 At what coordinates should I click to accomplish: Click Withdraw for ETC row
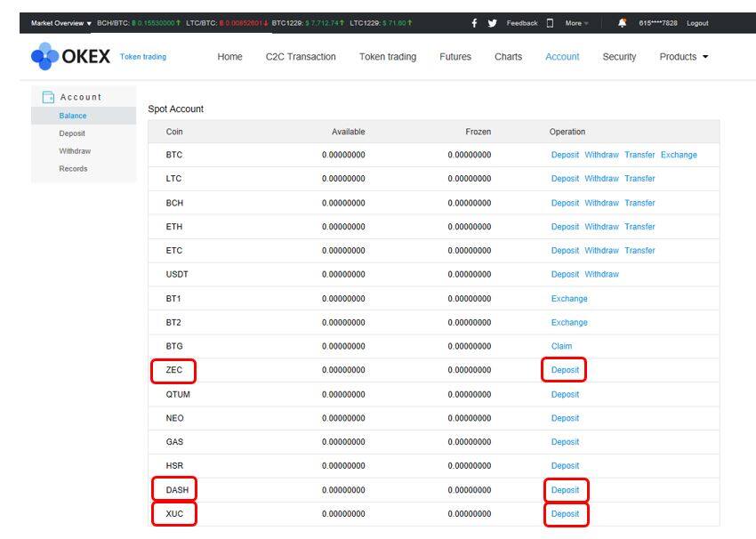coord(602,251)
